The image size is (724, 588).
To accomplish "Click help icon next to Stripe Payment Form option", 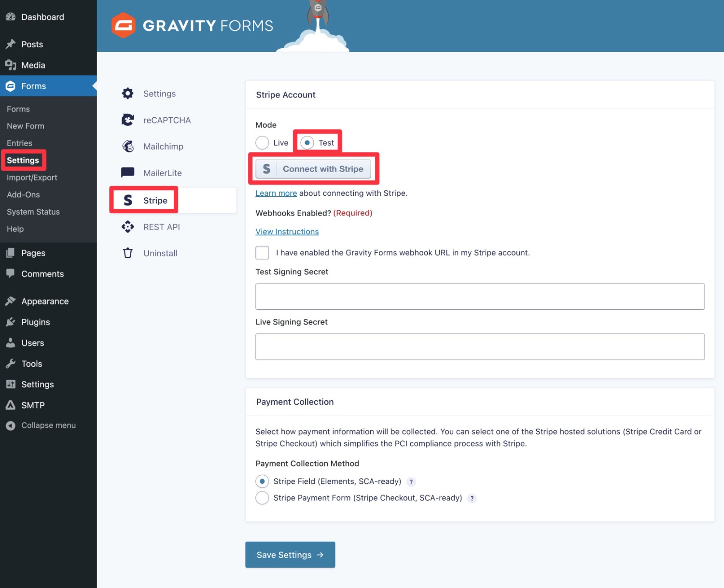I will 472,498.
